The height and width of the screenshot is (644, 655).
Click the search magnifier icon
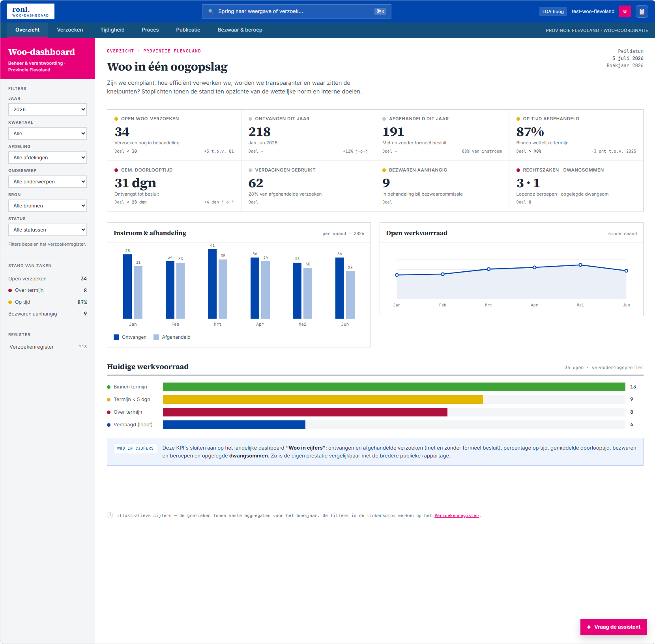[211, 11]
